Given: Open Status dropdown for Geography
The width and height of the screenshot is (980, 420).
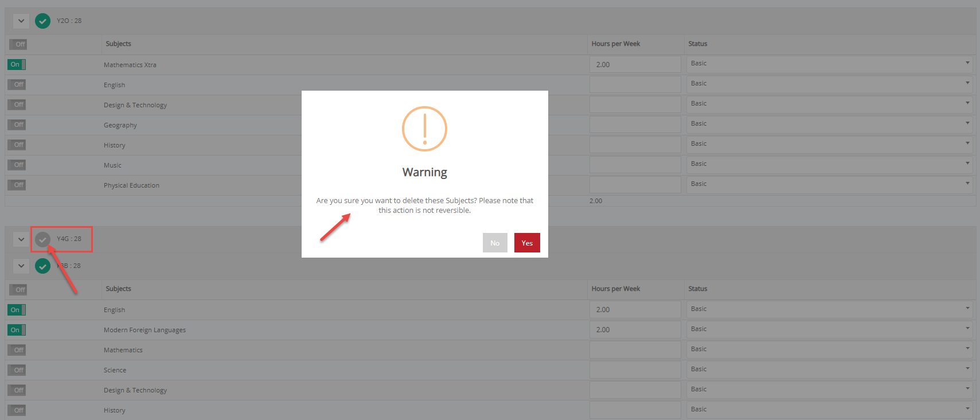Looking at the screenshot, I should click(830, 124).
